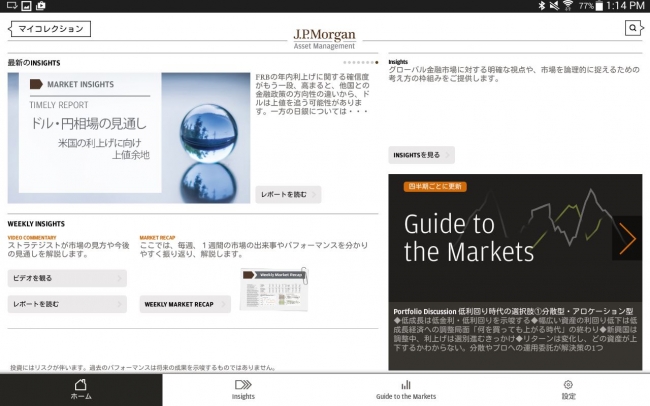Viewport: 650px width, 406px height.
Task: Switch to Guide to the Markets tab
Action: 406,390
